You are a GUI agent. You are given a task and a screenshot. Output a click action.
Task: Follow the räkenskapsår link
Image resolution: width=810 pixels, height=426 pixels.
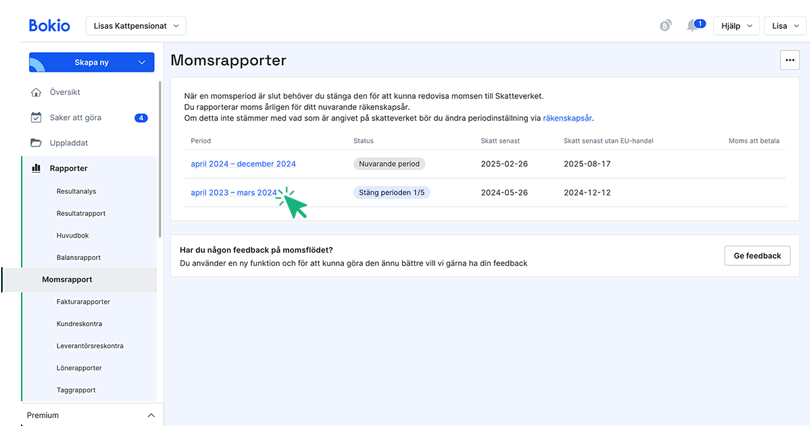pyautogui.click(x=567, y=118)
